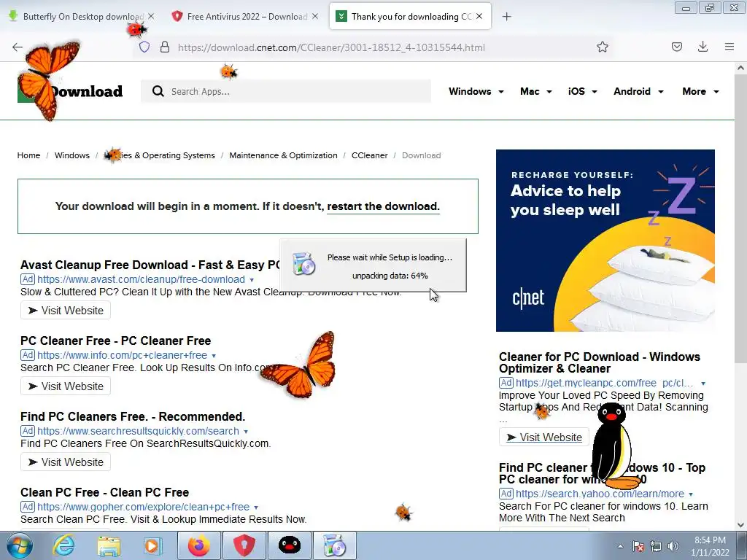Viewport: 747px width, 560px height.
Task: Click the scrollbar down arrow
Action: (x=740, y=525)
